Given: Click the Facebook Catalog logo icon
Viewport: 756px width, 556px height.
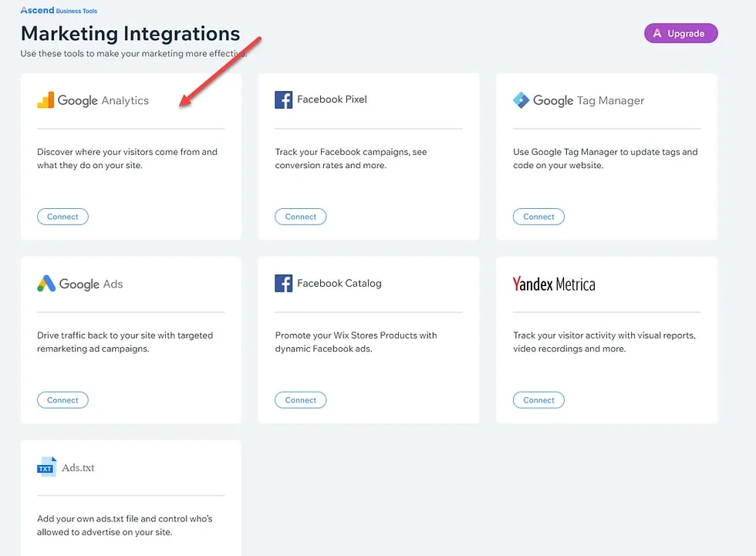Looking at the screenshot, I should [x=284, y=283].
